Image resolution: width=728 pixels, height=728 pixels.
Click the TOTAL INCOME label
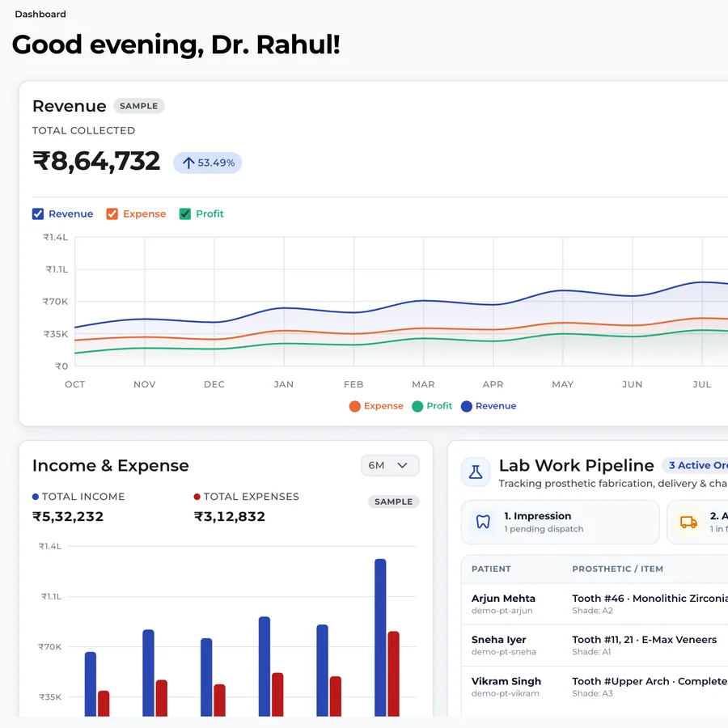(x=83, y=497)
